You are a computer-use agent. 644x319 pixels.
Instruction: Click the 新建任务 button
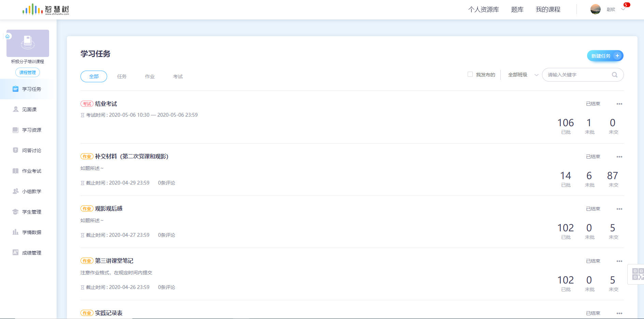[x=605, y=56]
